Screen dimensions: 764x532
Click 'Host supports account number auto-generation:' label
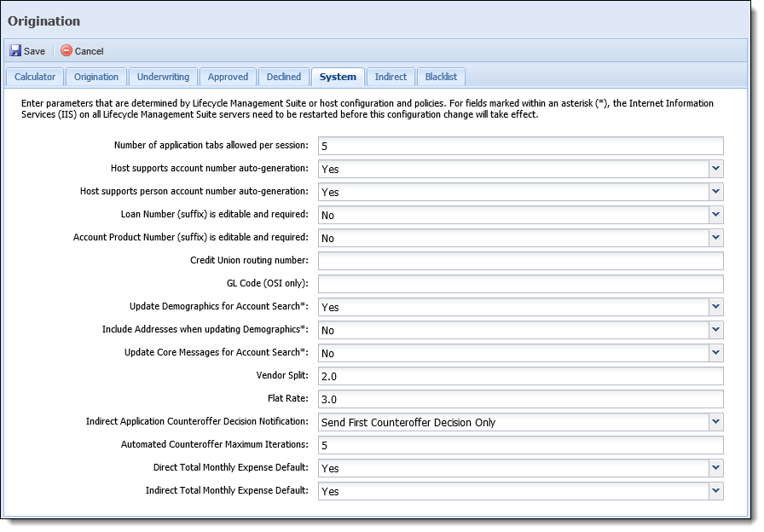[210, 168]
